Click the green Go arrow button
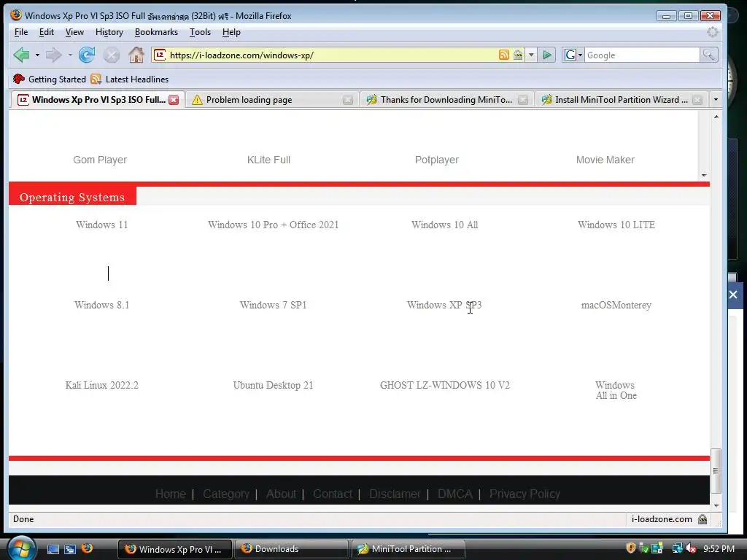This screenshot has width=747, height=560. point(547,55)
